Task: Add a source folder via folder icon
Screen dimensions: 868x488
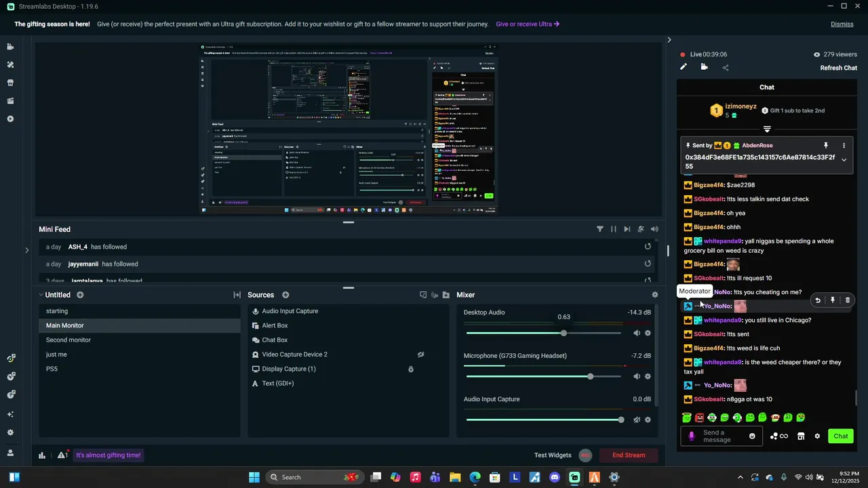Action: coord(446,295)
